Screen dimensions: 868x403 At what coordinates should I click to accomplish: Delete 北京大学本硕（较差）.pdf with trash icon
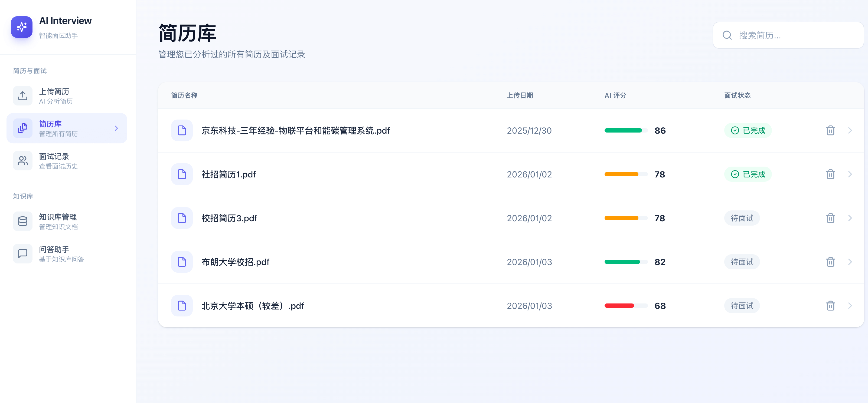(830, 305)
